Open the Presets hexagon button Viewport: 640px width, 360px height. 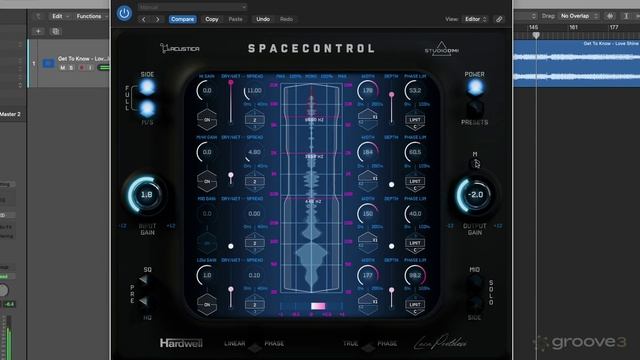475,108
